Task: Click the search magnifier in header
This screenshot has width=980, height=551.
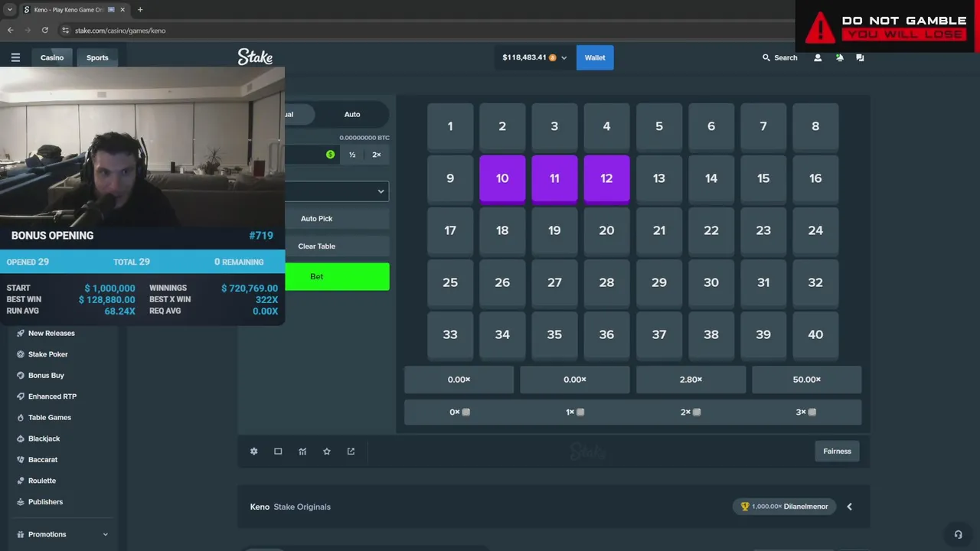Action: (x=766, y=57)
